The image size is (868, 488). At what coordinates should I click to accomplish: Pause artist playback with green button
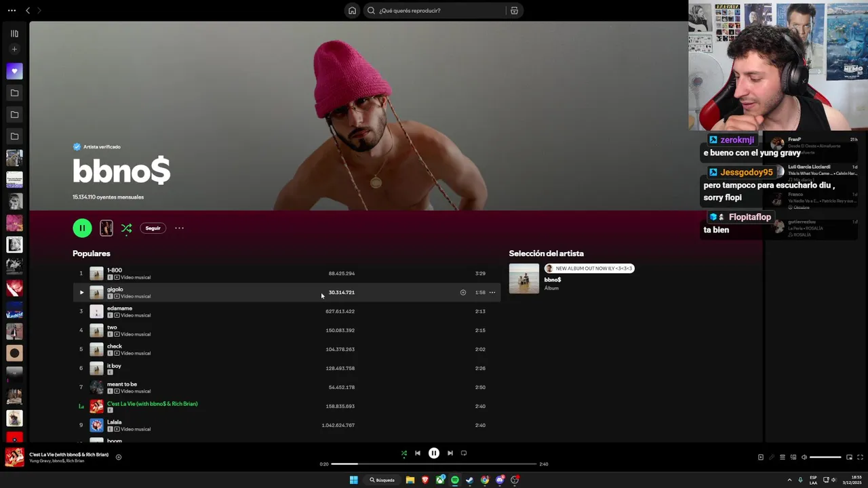tap(82, 228)
